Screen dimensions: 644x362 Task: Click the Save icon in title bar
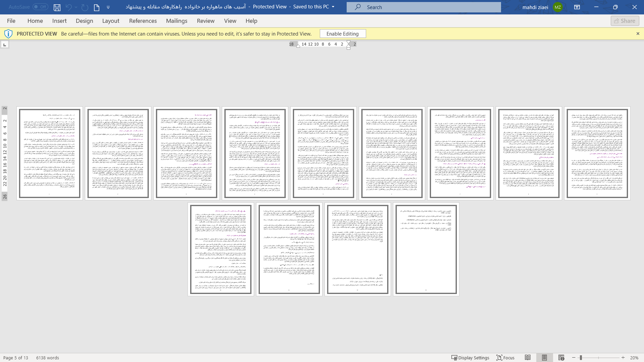57,7
